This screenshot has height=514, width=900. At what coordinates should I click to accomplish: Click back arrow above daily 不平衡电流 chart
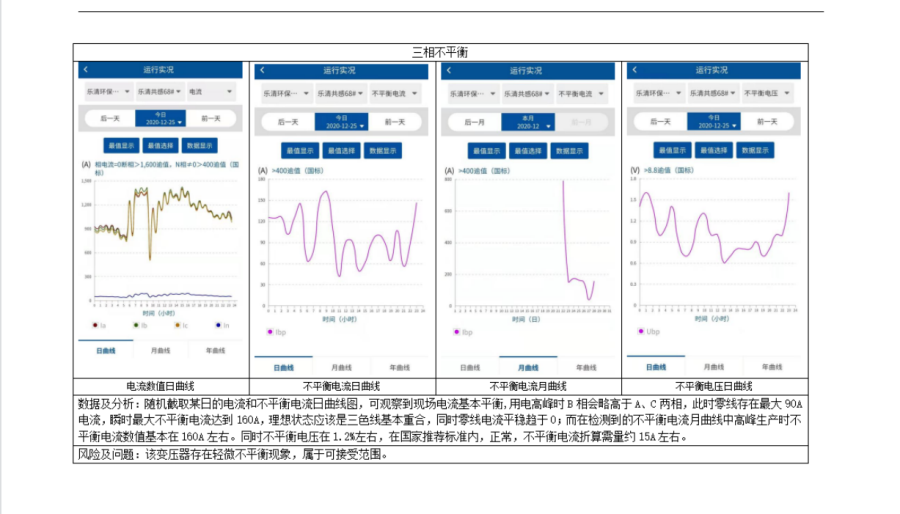point(260,71)
